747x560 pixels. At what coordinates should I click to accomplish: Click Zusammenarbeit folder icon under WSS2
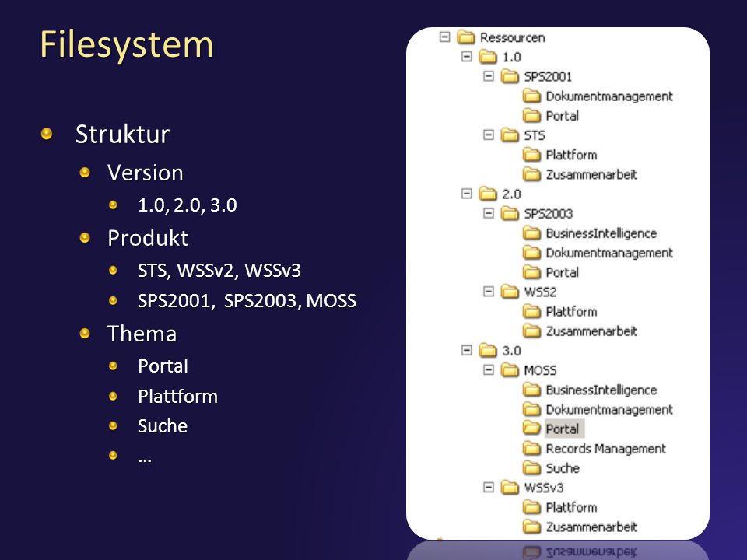531,331
